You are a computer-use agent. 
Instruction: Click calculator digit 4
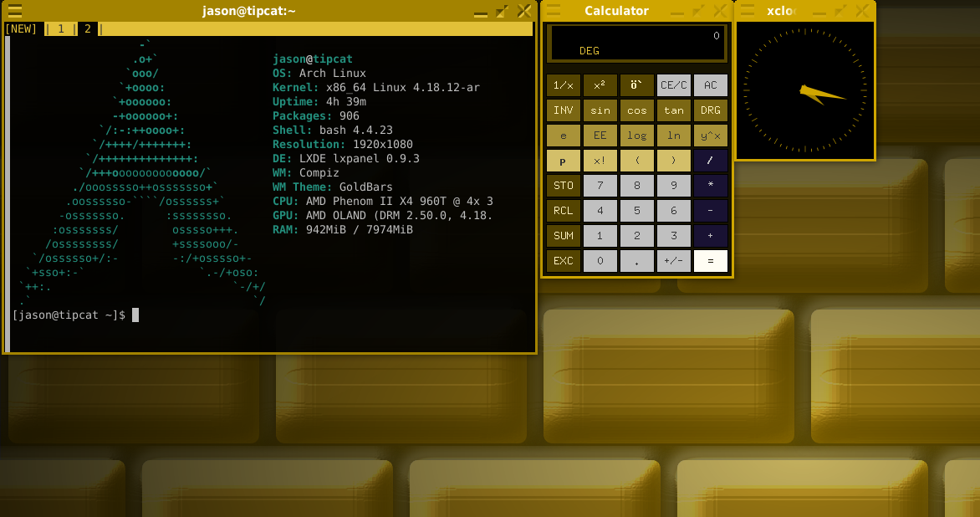click(x=600, y=211)
